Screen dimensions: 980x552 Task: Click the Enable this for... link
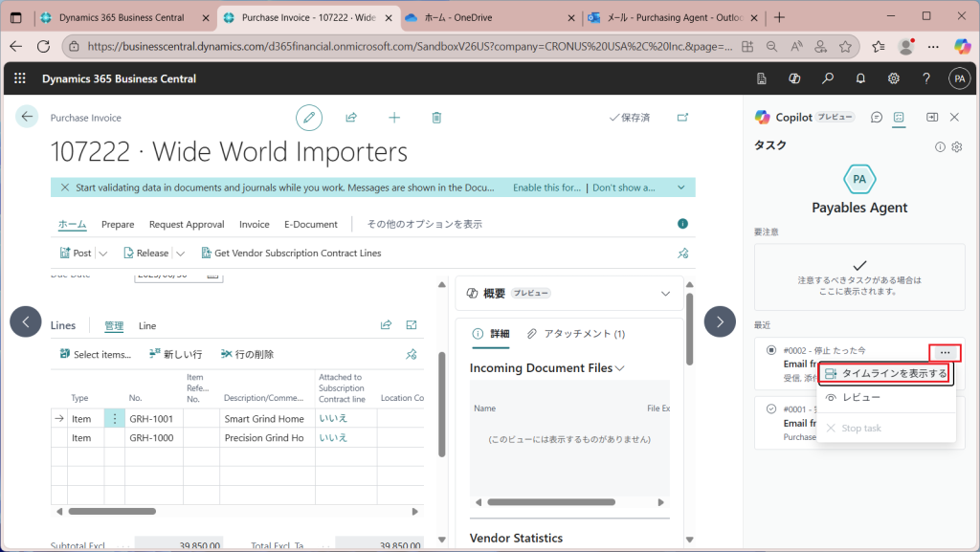click(546, 188)
